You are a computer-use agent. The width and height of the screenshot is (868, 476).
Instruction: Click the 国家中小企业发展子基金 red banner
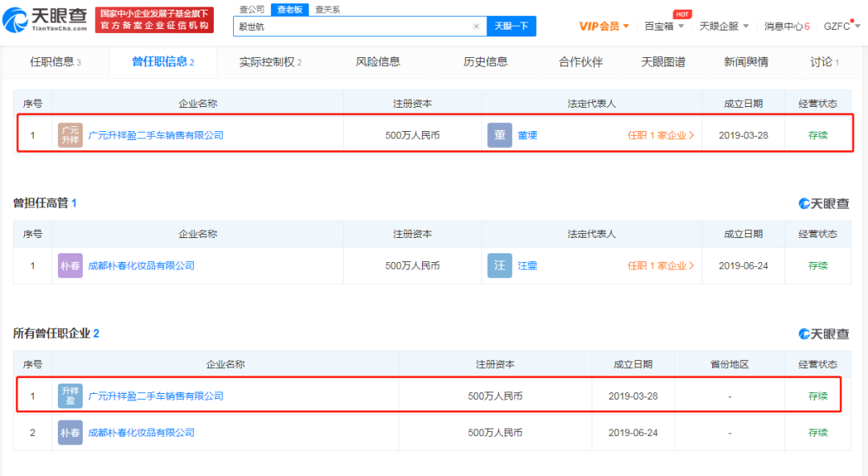pos(154,20)
